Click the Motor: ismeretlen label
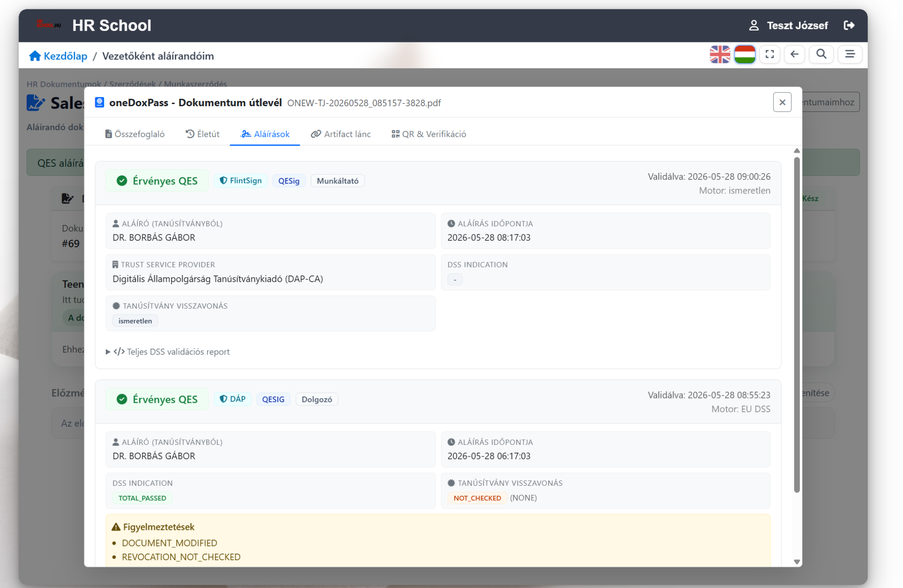 click(735, 191)
